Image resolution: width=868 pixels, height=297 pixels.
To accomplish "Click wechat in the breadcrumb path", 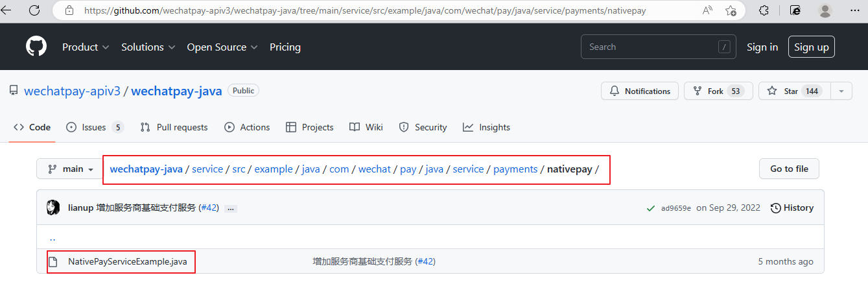I will 375,169.
